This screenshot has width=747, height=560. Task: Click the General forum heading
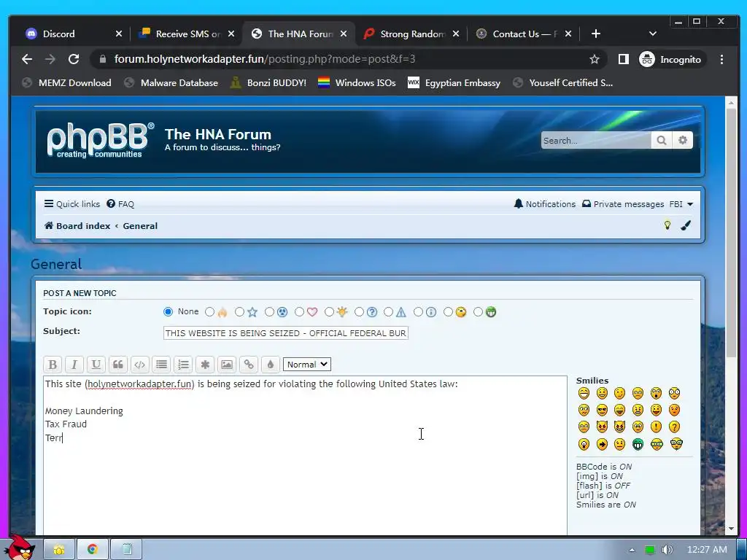(56, 264)
